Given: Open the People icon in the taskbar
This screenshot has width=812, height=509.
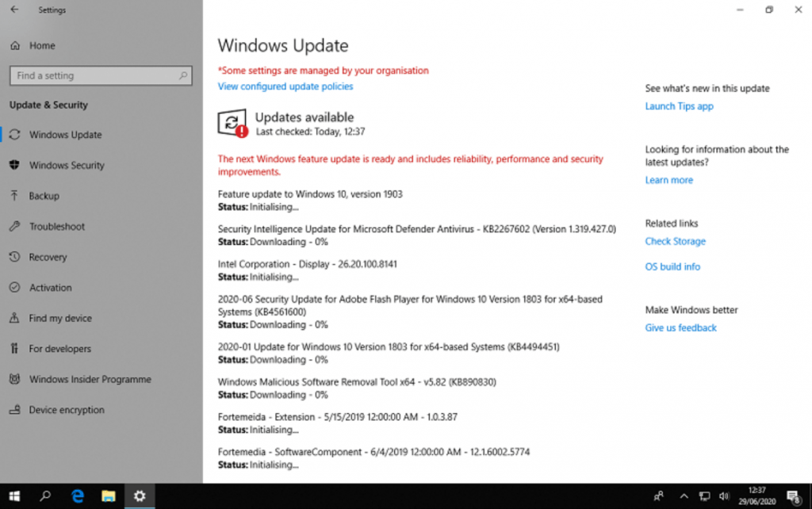Looking at the screenshot, I should pyautogui.click(x=659, y=496).
